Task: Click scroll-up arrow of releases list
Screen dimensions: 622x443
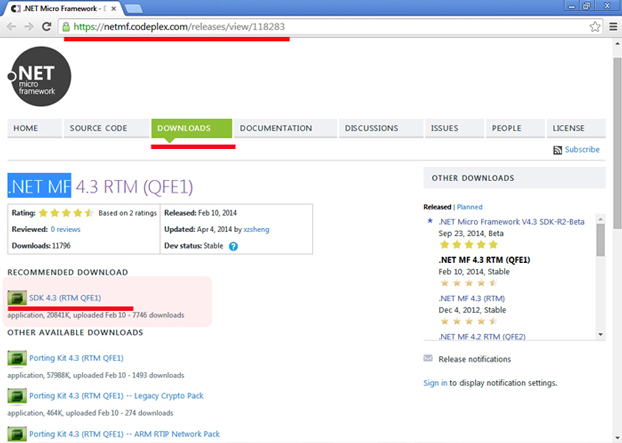Action: click(x=601, y=219)
